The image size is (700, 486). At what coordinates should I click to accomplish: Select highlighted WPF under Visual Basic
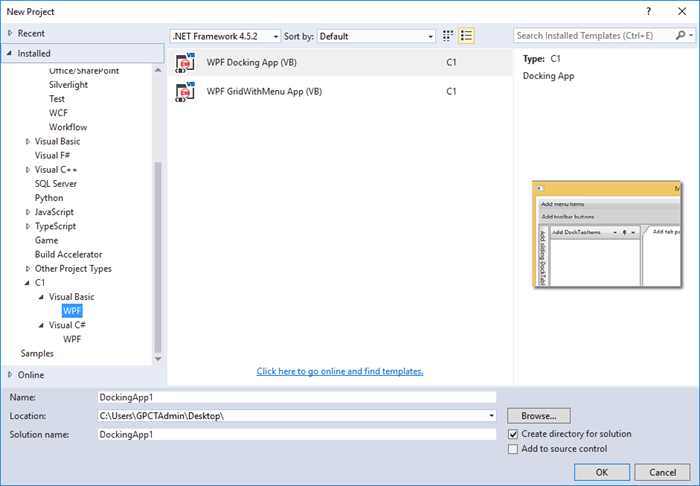pos(72,311)
